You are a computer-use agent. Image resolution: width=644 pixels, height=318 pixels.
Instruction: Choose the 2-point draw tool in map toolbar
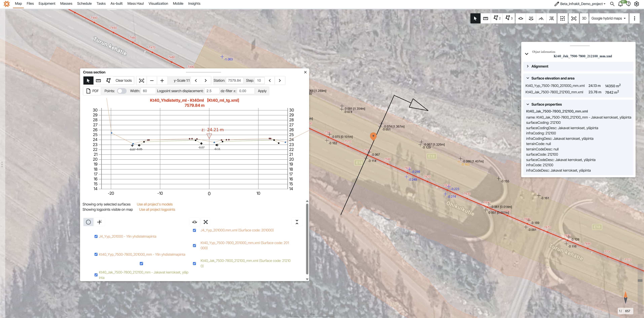tap(497, 18)
